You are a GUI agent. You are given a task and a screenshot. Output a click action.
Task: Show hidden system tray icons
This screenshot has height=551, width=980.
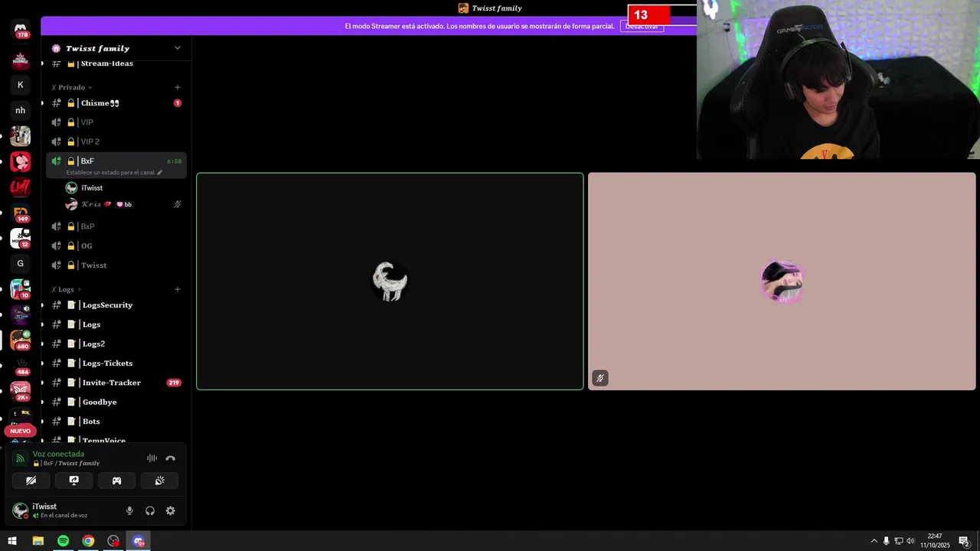click(x=874, y=541)
